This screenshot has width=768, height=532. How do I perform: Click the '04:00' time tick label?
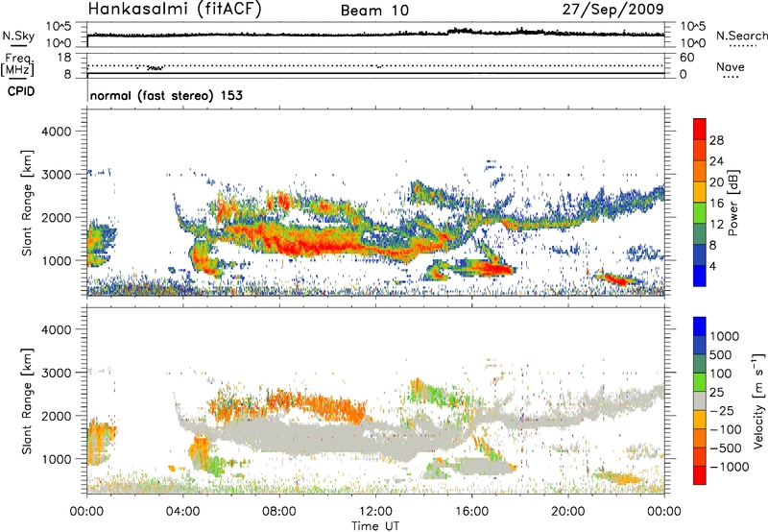point(182,512)
